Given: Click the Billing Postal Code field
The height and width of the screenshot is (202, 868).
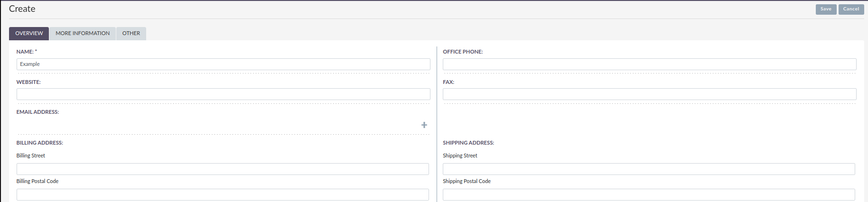Looking at the screenshot, I should [x=223, y=194].
